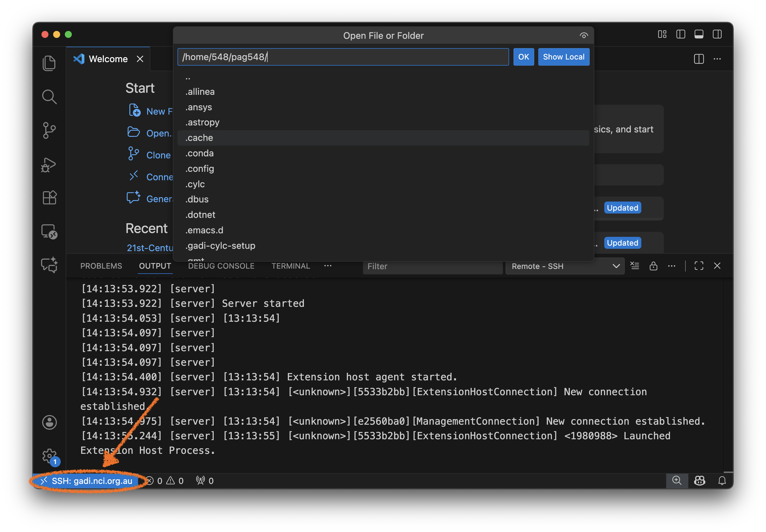The image size is (766, 532).
Task: Open the panel overflow actions menu
Action: (x=672, y=266)
